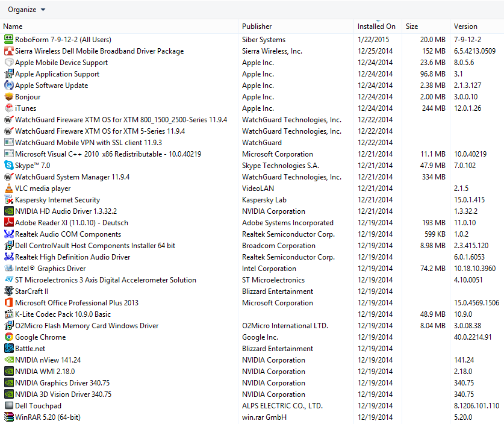Sort by Publisher column header
The height and width of the screenshot is (424, 504).
tap(257, 26)
